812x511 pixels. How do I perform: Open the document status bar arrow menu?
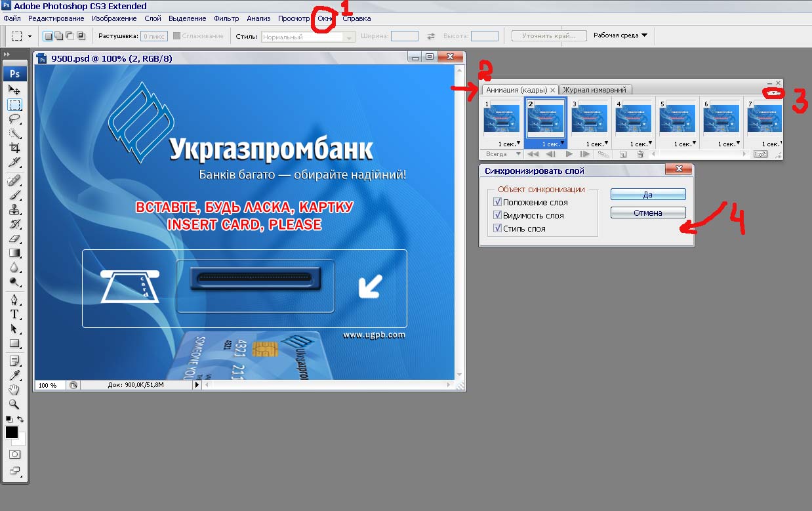(197, 385)
